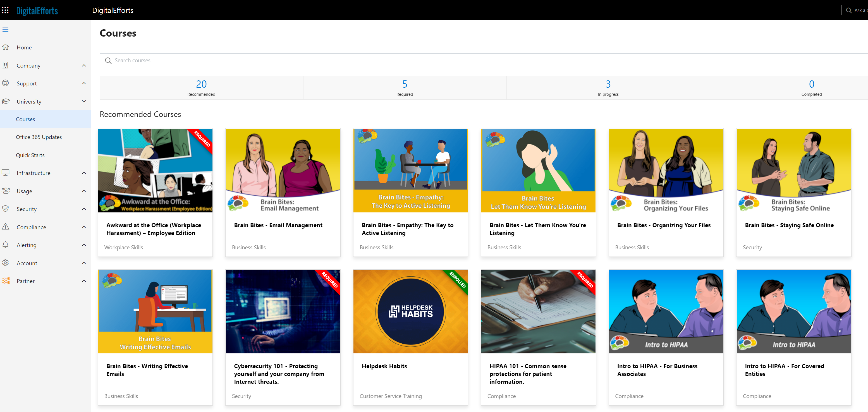Collapse the sidebar with the hamburger icon
Screen dimensions: 868x412
click(x=5, y=29)
